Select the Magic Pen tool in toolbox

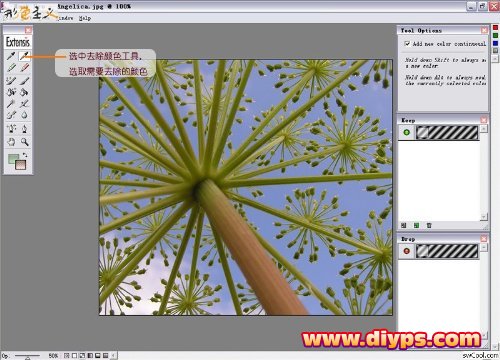24,104
